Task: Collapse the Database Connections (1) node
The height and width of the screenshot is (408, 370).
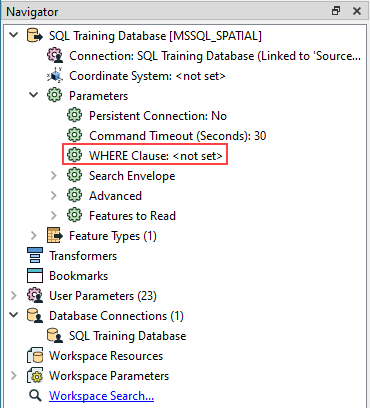Action: [x=14, y=315]
